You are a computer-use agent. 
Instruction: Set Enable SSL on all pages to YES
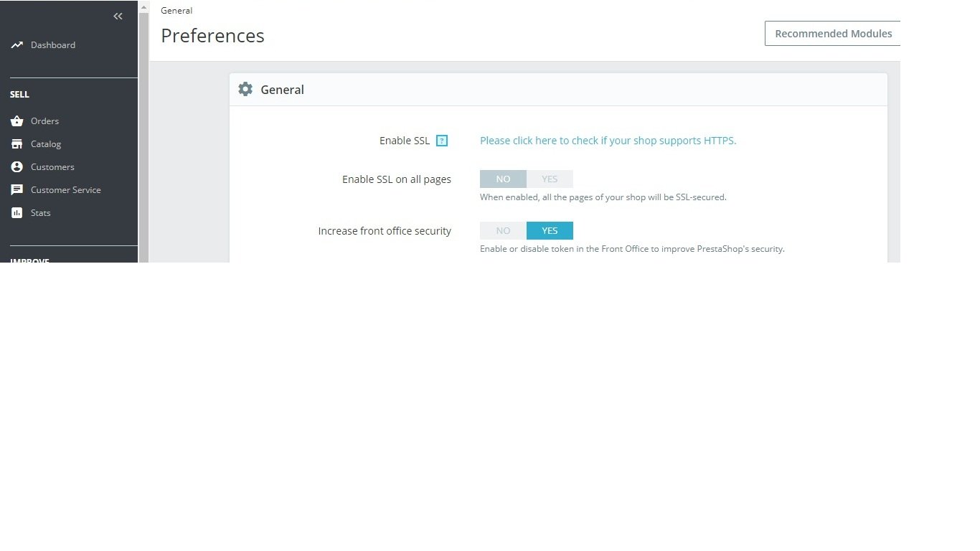[x=550, y=179]
